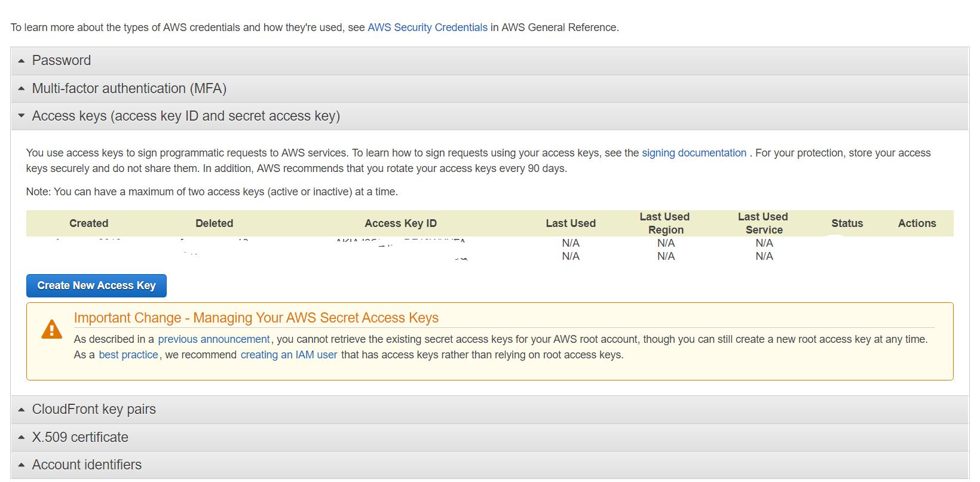The image size is (980, 482).
Task: Expand the X.509 certificate section
Action: 79,437
